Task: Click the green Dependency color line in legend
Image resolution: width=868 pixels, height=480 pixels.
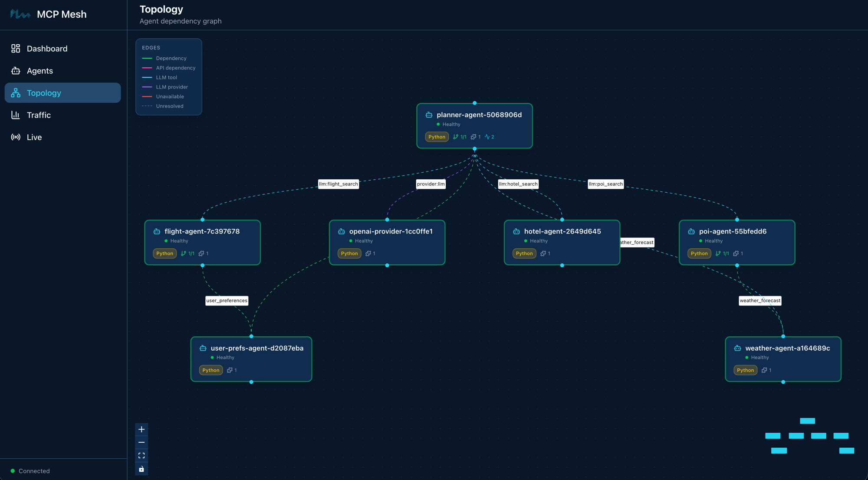Action: click(147, 58)
